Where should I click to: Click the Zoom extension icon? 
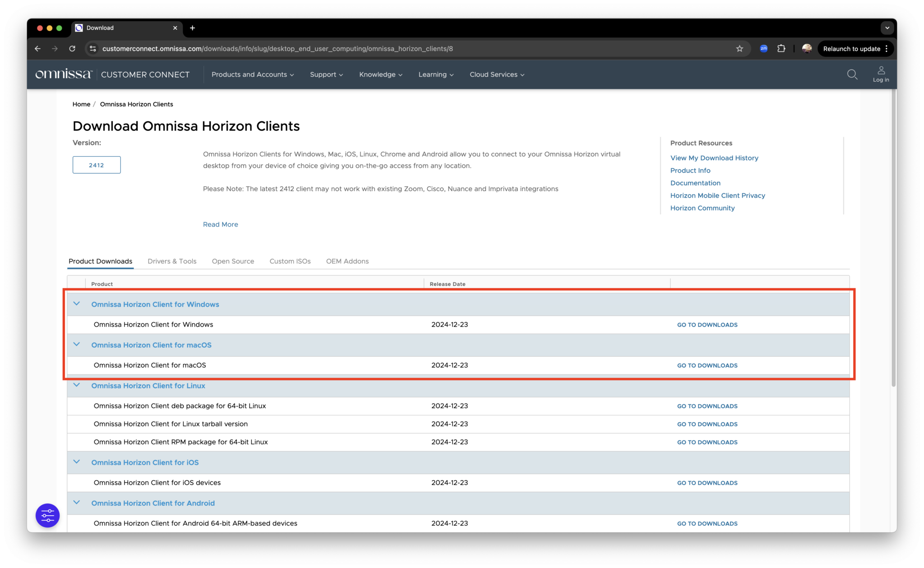pos(764,48)
